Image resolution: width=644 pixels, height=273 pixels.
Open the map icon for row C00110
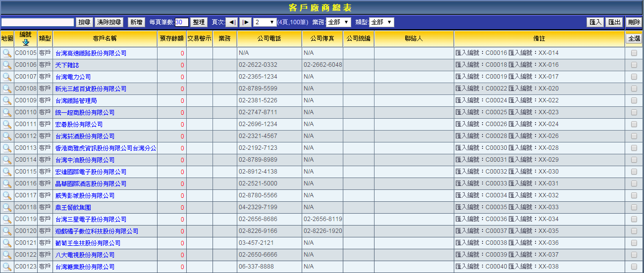pyautogui.click(x=7, y=112)
